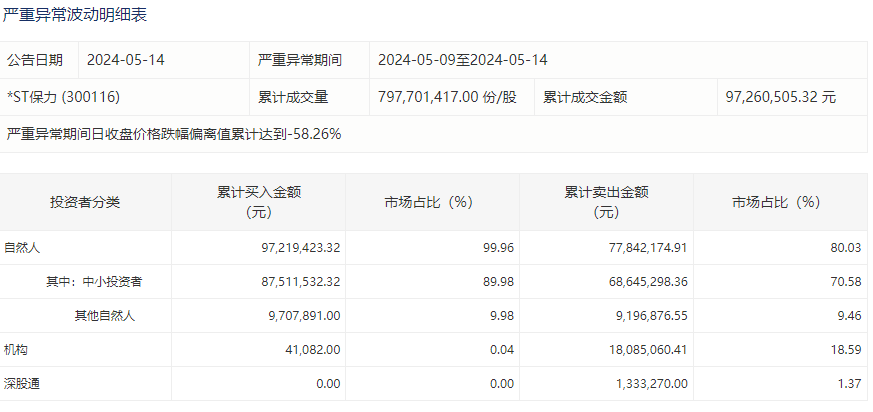
Task: Select the announcement date 2024-05-14 value
Action: click(x=126, y=59)
